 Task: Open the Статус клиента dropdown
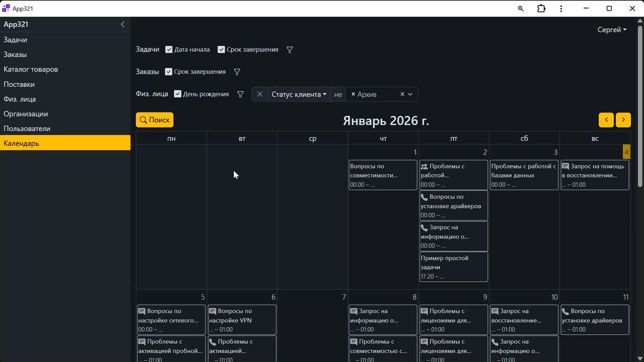(299, 94)
